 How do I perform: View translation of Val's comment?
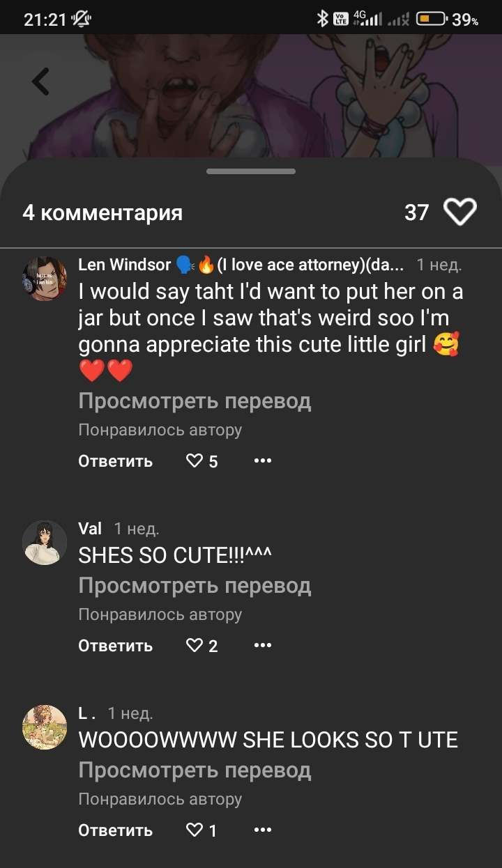tap(195, 586)
